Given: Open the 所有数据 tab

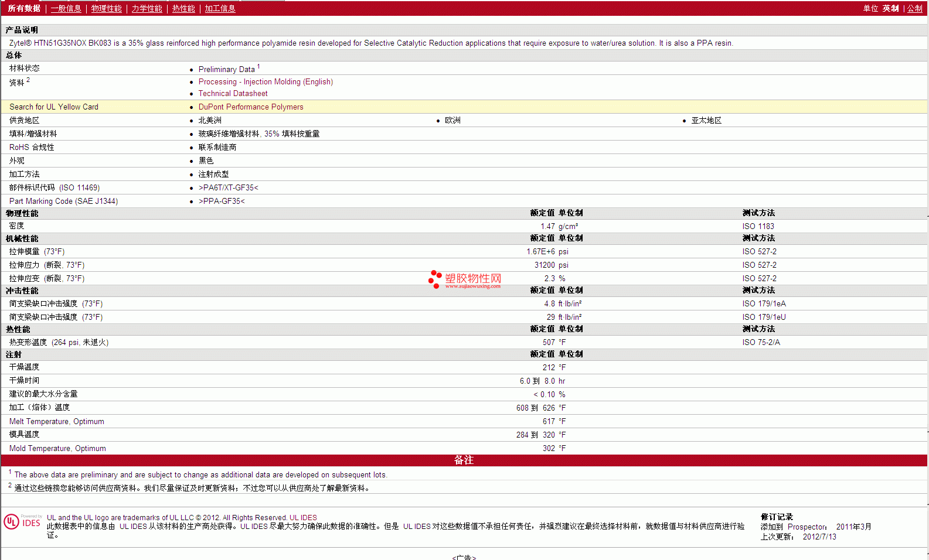Looking at the screenshot, I should pos(24,8).
